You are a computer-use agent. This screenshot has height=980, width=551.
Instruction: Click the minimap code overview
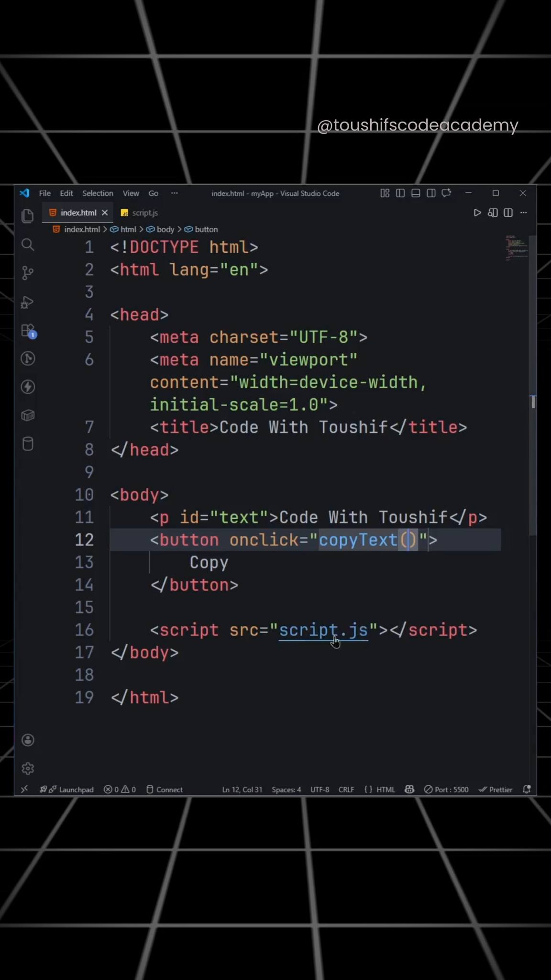pos(517,248)
